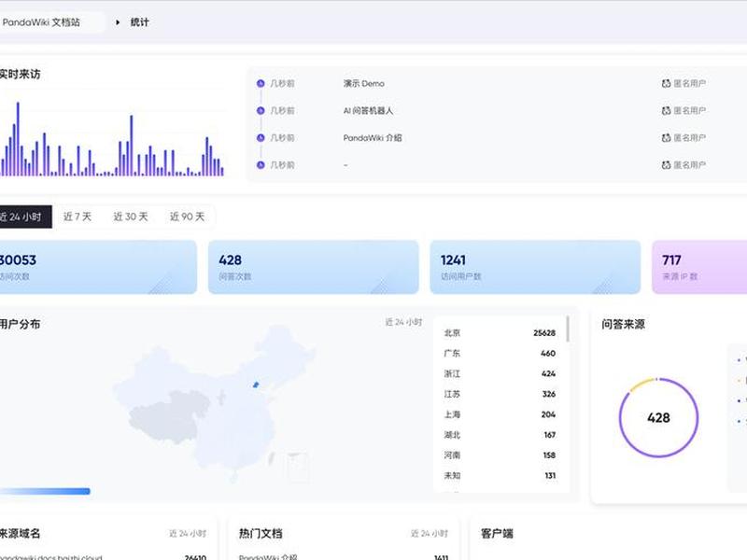The image size is (747, 560).
Task: Click the 30053 访问次数 card
Action: 98,267
